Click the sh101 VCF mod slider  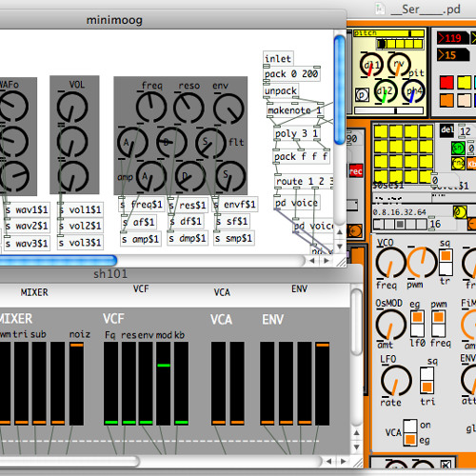point(164,384)
